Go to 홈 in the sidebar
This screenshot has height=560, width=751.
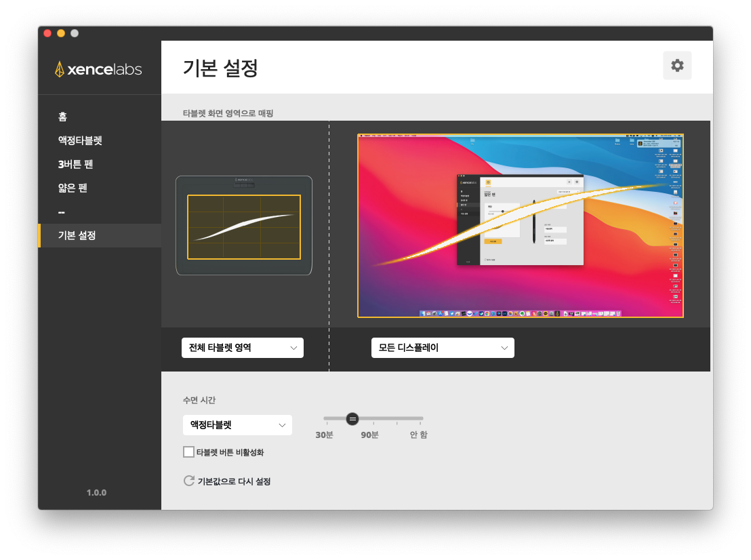[x=63, y=117]
